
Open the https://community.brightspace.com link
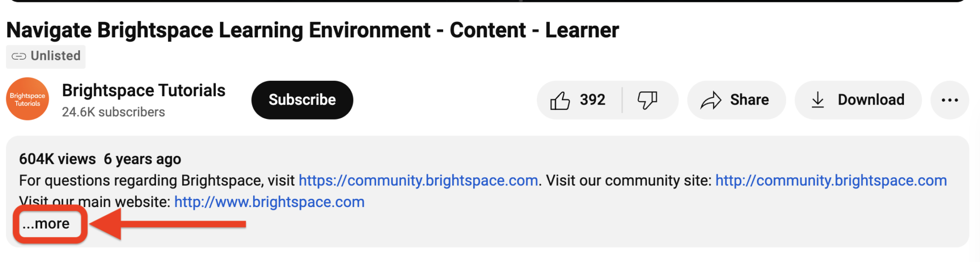coord(418,180)
